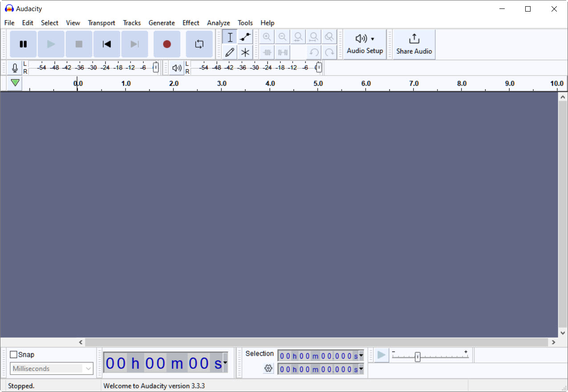This screenshot has height=392, width=568.
Task: Open the Tools menu
Action: pyautogui.click(x=245, y=23)
